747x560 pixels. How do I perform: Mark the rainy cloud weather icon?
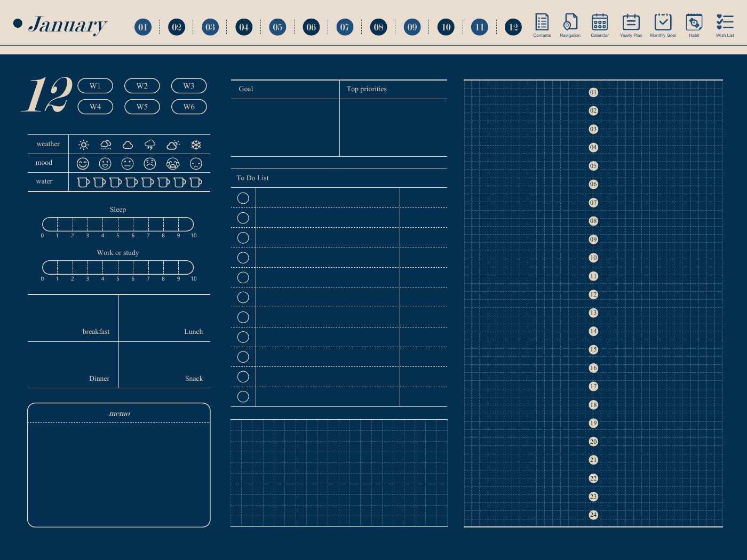pos(106,145)
